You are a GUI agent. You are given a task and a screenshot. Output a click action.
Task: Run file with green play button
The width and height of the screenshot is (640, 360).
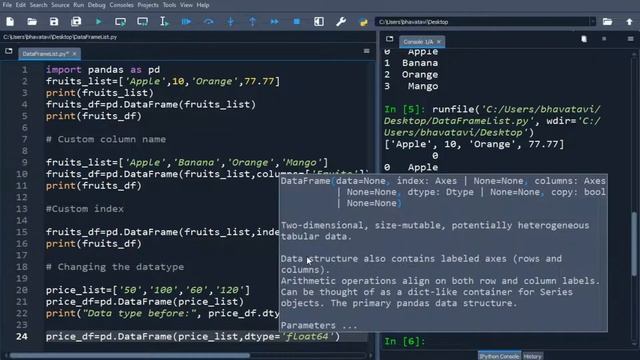click(x=98, y=22)
